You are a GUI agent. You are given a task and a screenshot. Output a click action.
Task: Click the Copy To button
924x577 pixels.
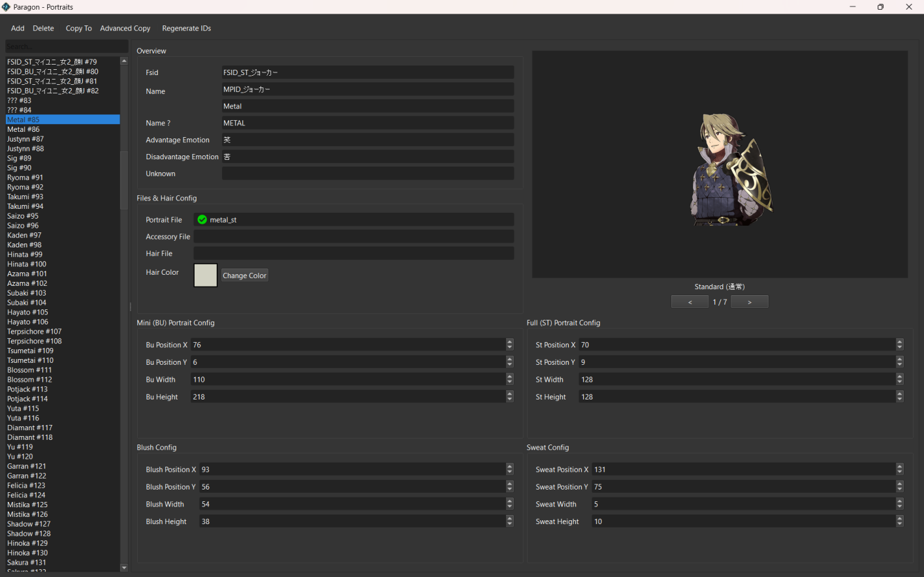(78, 29)
